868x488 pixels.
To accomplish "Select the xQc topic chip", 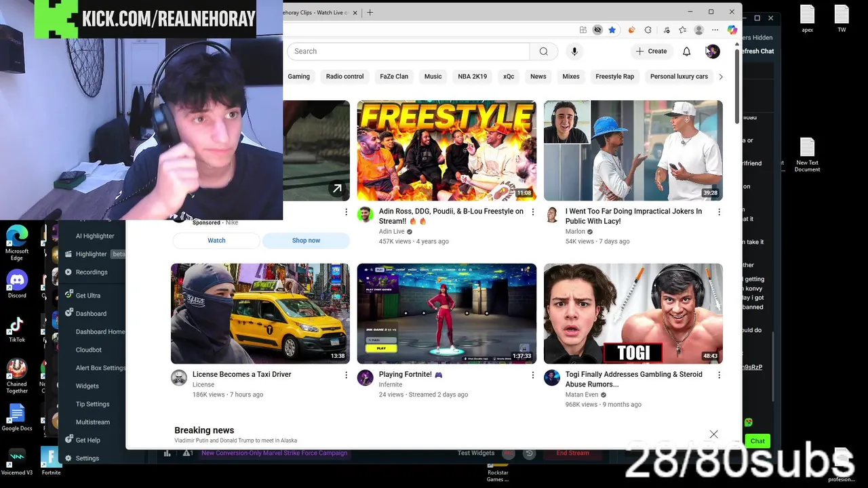I will pyautogui.click(x=509, y=77).
